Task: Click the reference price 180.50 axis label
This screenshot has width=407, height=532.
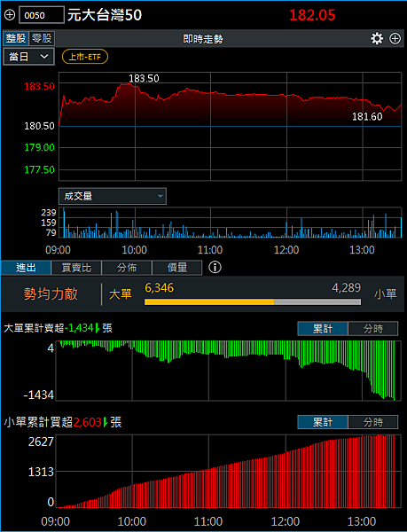Action: (x=39, y=126)
